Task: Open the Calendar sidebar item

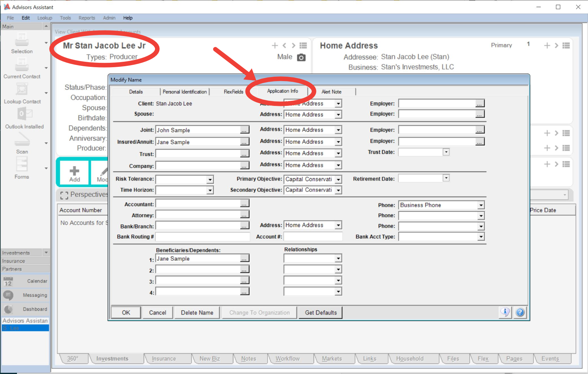Action: pyautogui.click(x=25, y=281)
